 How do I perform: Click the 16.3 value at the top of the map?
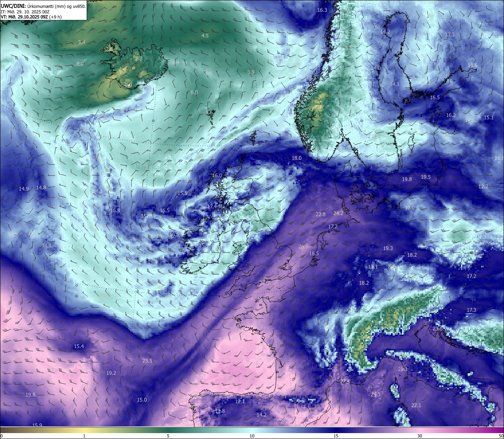tap(322, 10)
